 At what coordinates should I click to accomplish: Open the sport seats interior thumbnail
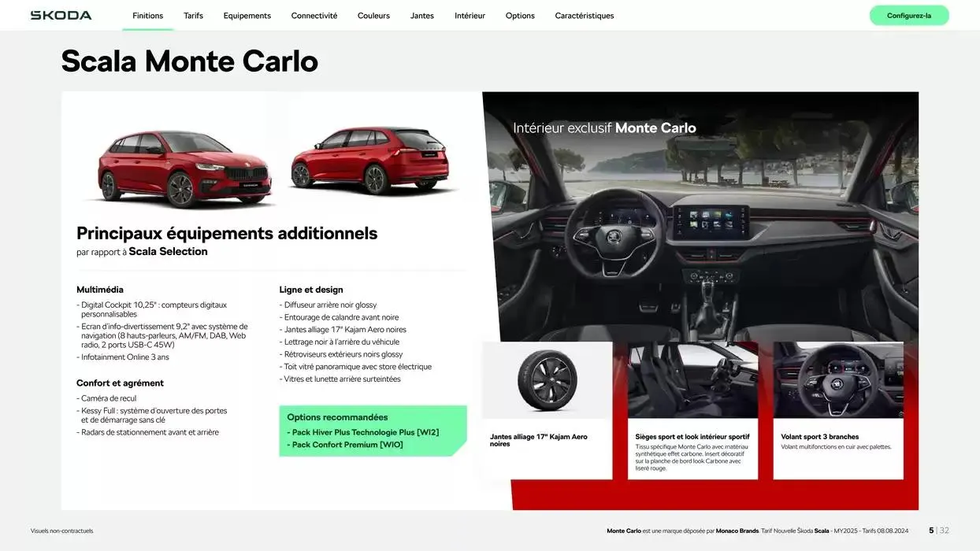click(692, 380)
